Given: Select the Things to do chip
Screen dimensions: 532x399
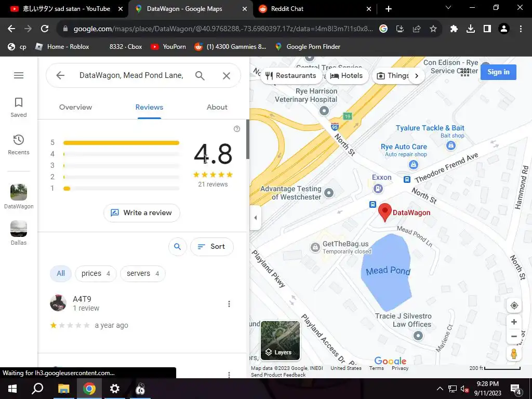Looking at the screenshot, I should [x=393, y=76].
